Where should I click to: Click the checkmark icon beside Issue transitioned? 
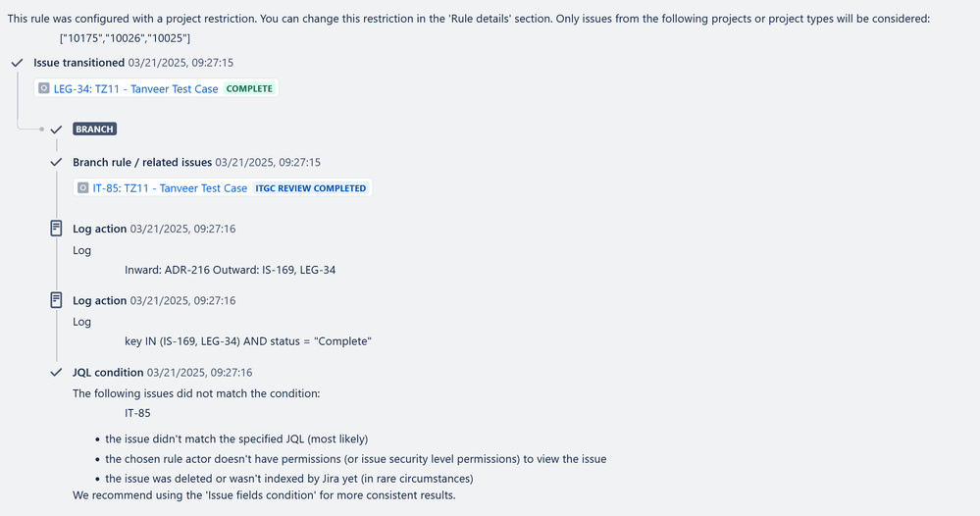tap(18, 63)
